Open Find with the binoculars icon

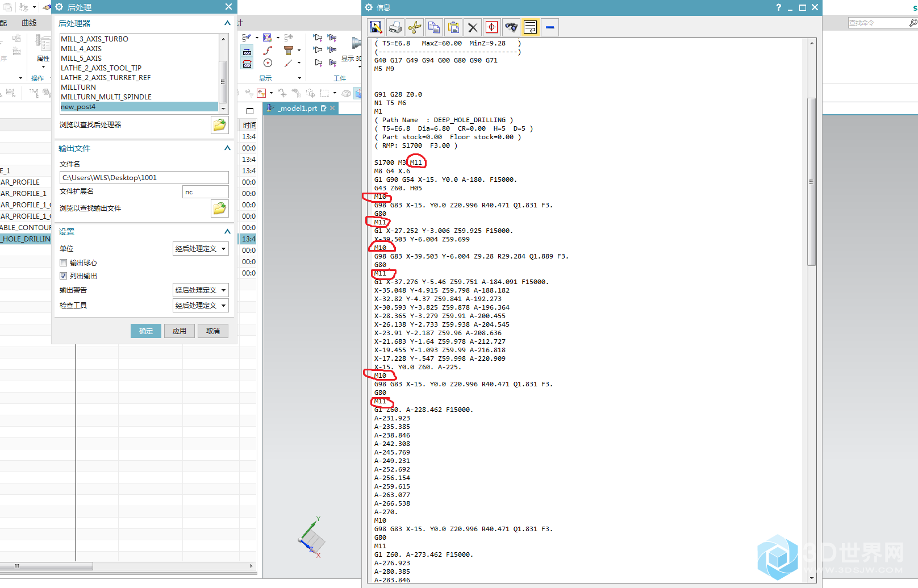coord(511,27)
